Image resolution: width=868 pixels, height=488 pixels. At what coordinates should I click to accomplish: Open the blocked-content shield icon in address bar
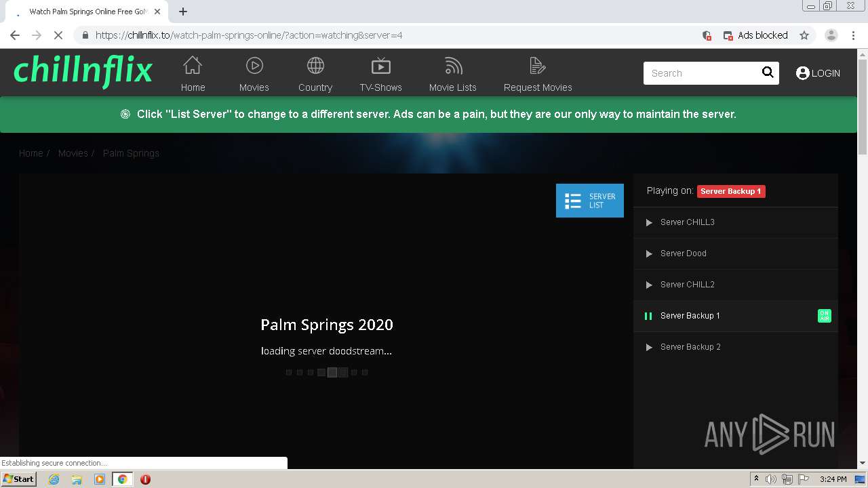tap(707, 35)
